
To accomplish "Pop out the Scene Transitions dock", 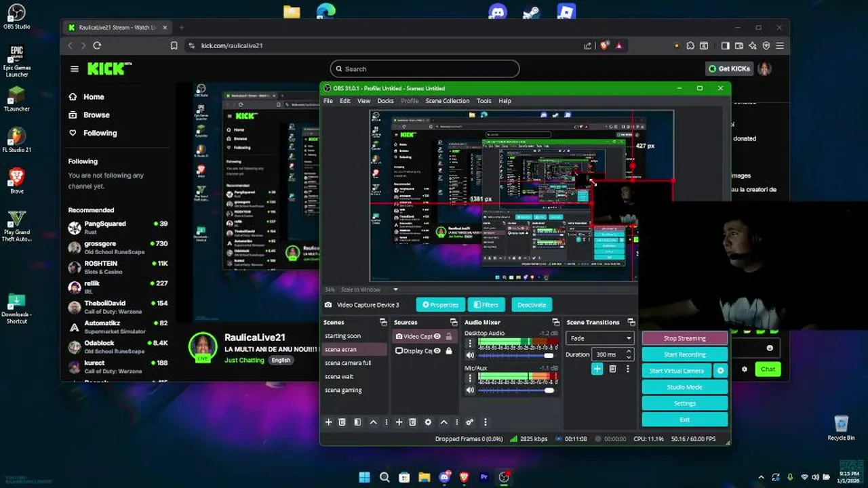I will coord(631,322).
